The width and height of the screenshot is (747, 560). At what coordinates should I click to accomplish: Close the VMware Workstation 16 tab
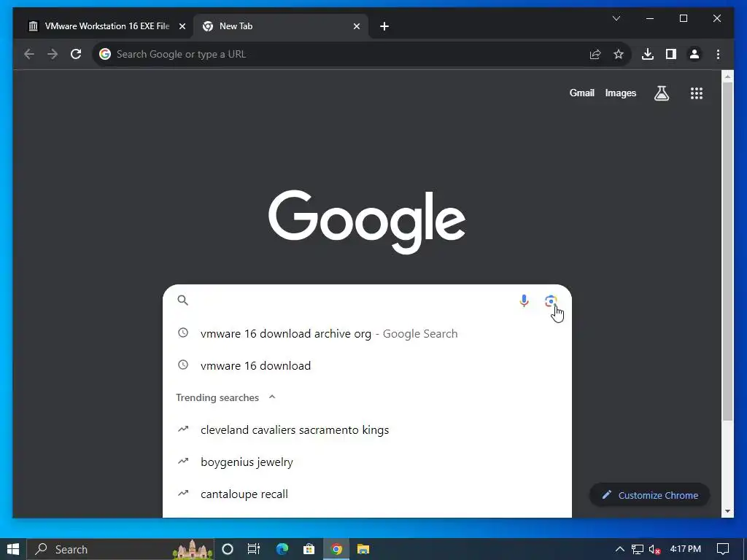pos(182,26)
